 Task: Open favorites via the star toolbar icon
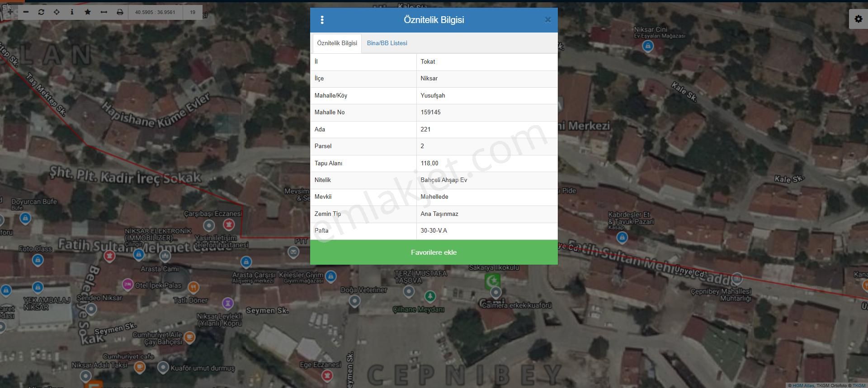coord(88,12)
